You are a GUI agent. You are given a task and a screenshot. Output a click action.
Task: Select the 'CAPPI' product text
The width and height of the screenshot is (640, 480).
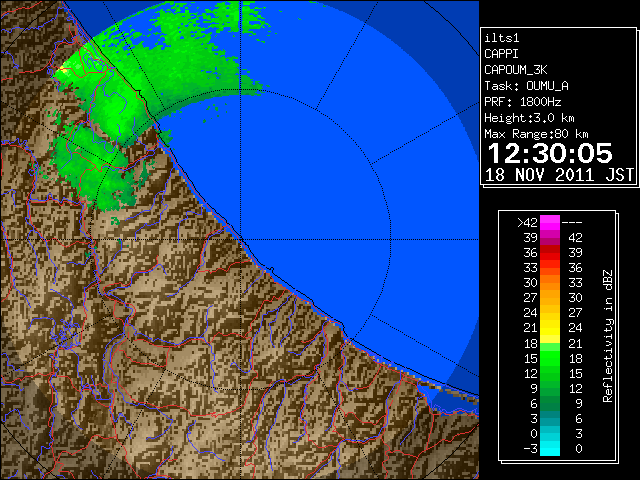(x=501, y=54)
